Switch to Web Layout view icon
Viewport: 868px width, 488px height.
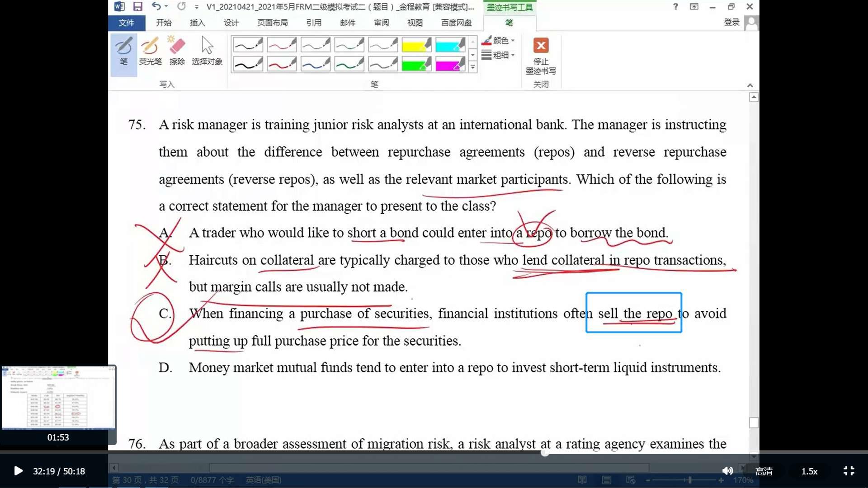[631, 480]
